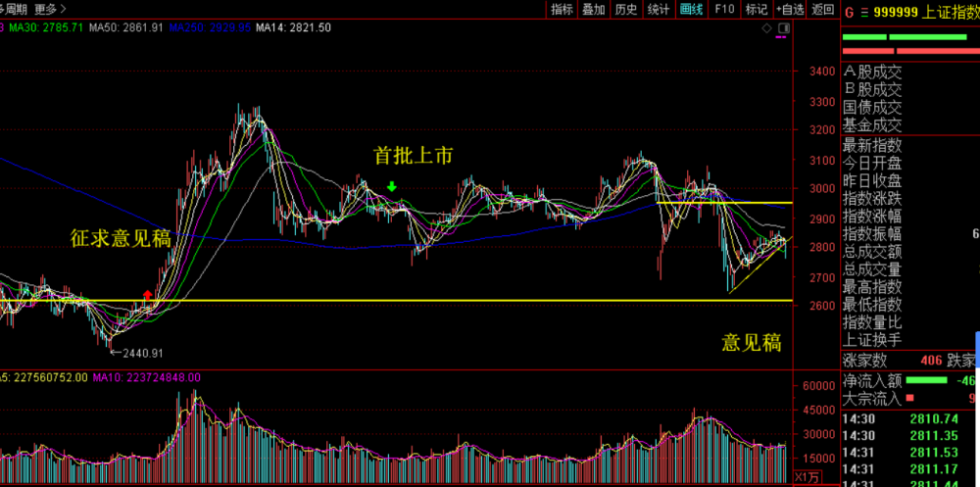Click the 统计 statistics button
This screenshot has width=980, height=487.
[659, 9]
